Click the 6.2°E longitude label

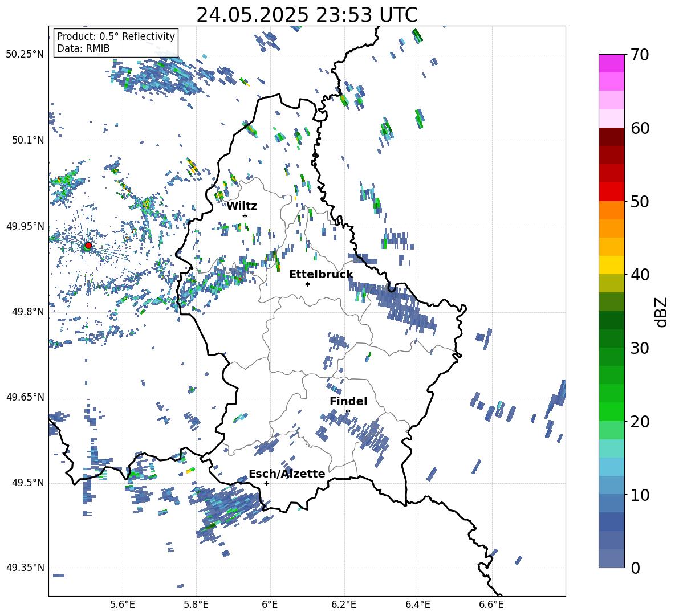pyautogui.click(x=344, y=605)
